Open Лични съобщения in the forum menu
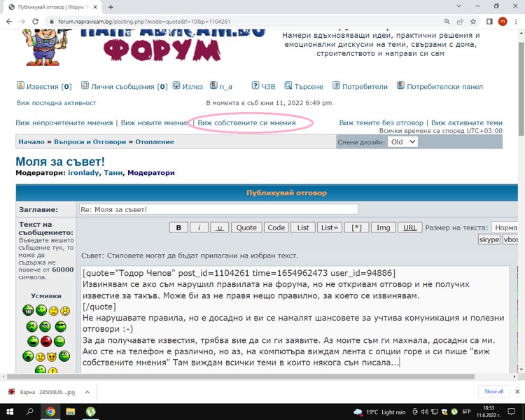525x420 pixels. coord(124,87)
